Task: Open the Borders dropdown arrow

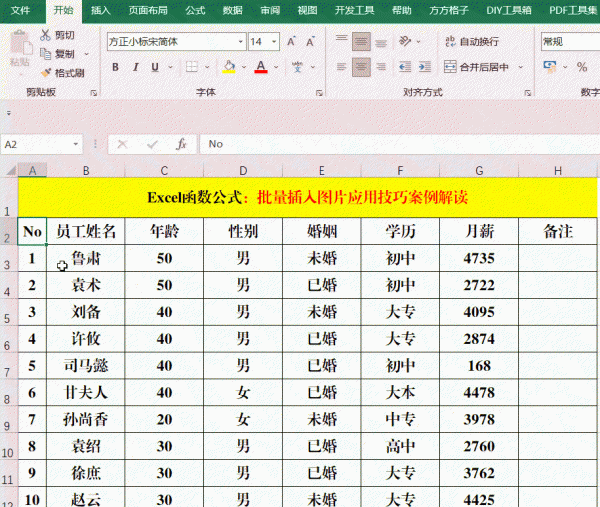Action: (207, 67)
